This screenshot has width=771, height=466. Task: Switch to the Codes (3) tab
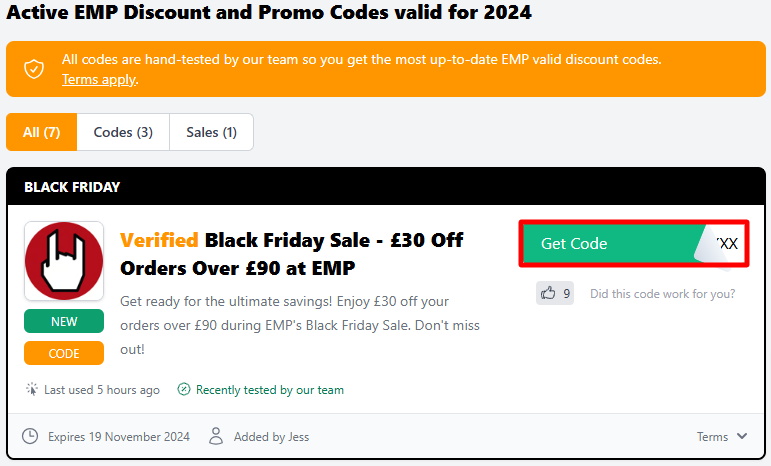click(123, 132)
